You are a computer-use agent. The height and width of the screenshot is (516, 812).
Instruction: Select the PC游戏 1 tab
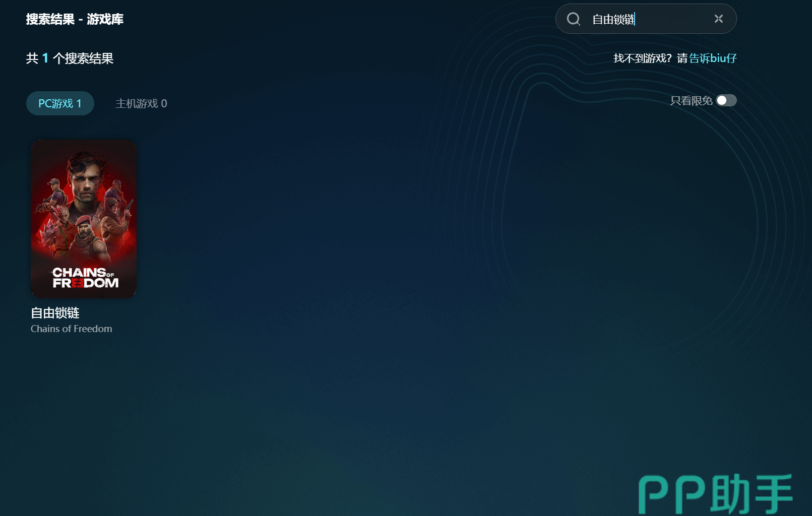pyautogui.click(x=60, y=103)
